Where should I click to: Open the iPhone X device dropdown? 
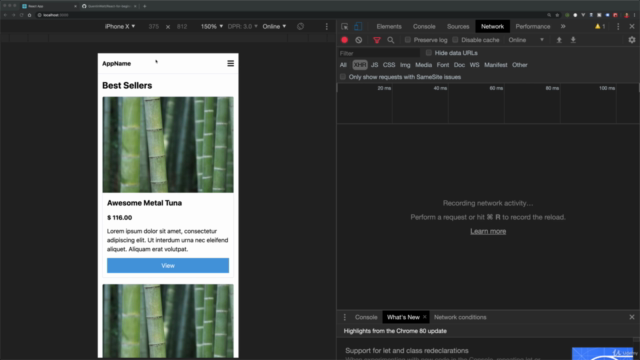(120, 27)
